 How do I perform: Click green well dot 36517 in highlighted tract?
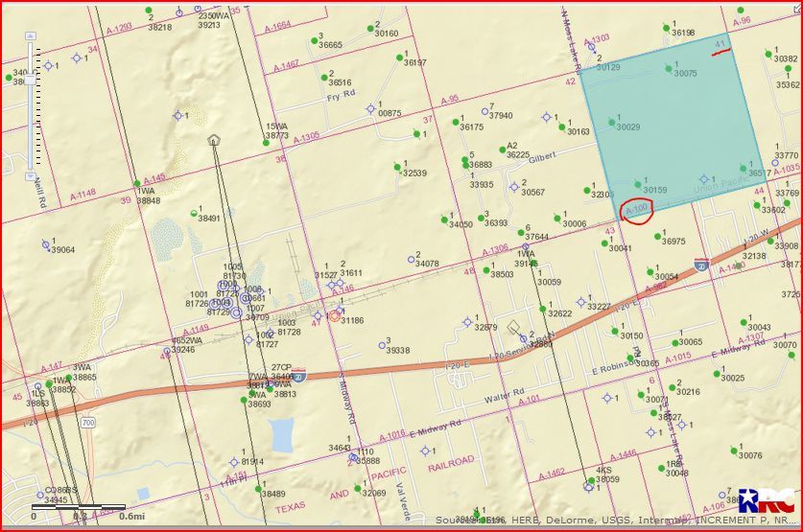[x=744, y=169]
